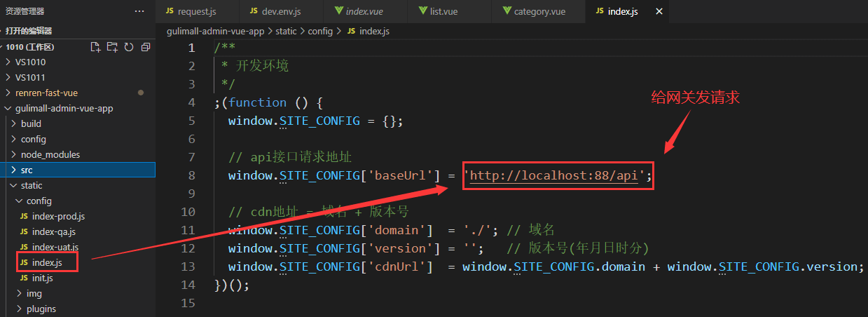Click the function keyword on line 4
Image resolution: width=868 pixels, height=317 pixels.
coord(258,102)
